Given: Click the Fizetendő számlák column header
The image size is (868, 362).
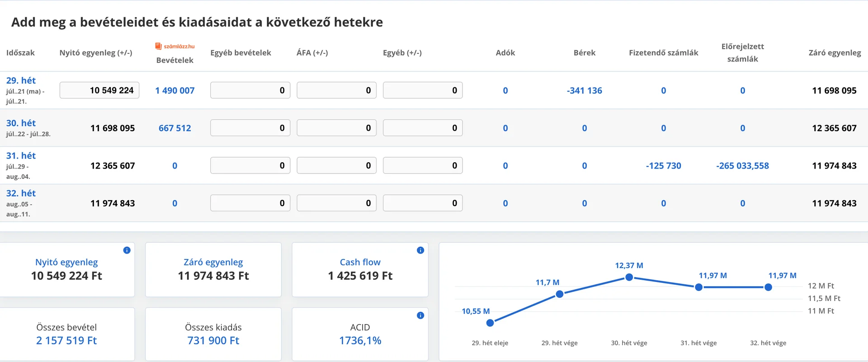Looking at the screenshot, I should [x=663, y=52].
